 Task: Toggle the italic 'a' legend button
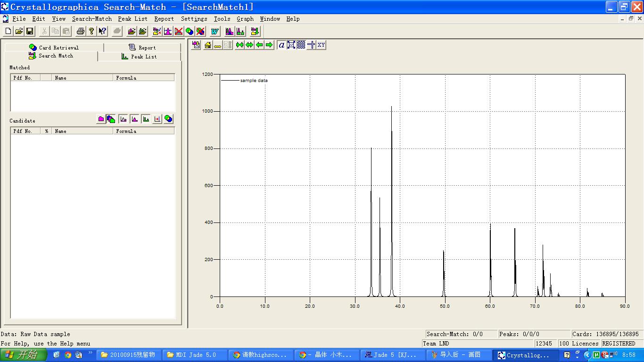(x=281, y=45)
